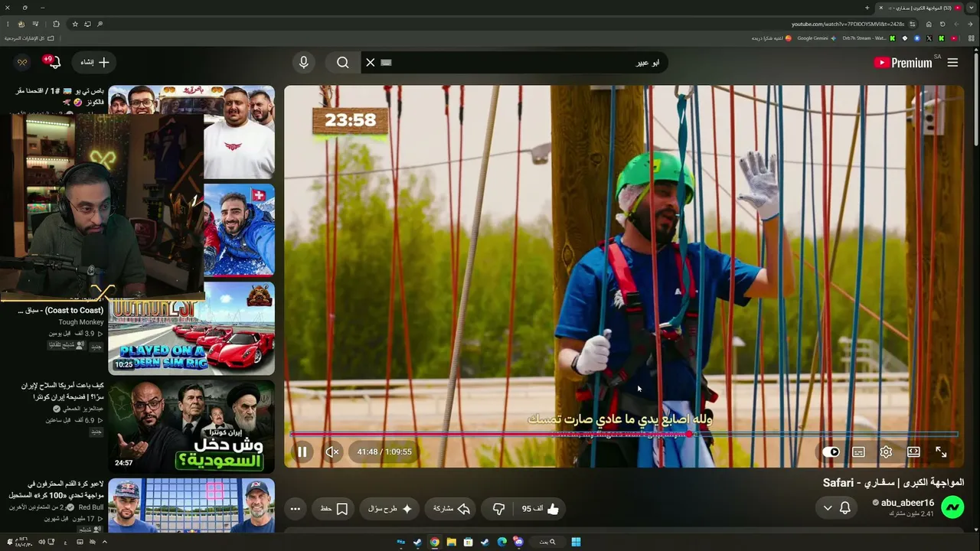Viewport: 980px width, 551px height.
Task: Toggle subtitles with the captions icon
Action: coord(858,452)
